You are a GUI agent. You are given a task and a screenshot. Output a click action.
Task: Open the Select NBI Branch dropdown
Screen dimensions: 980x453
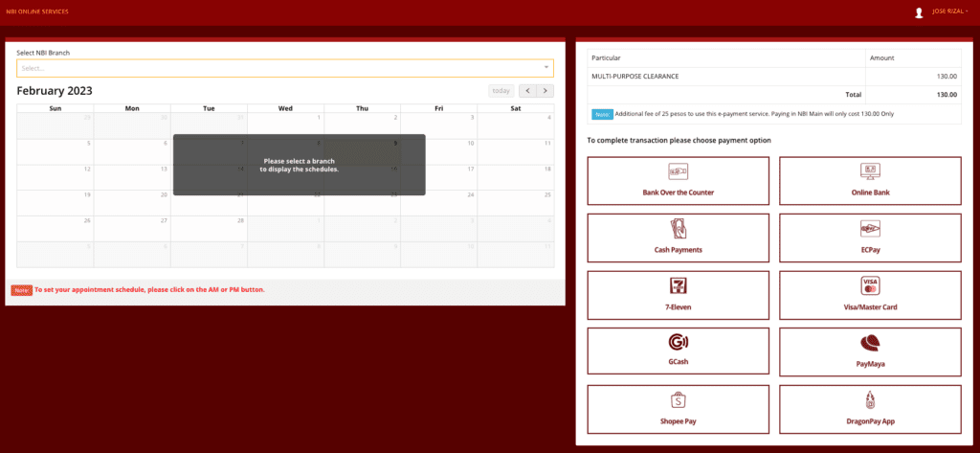285,68
